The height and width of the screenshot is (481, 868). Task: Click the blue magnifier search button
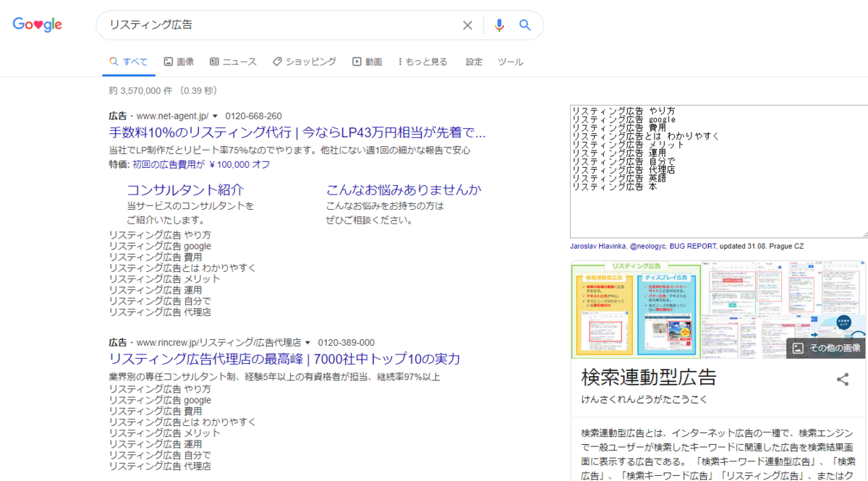tap(525, 25)
